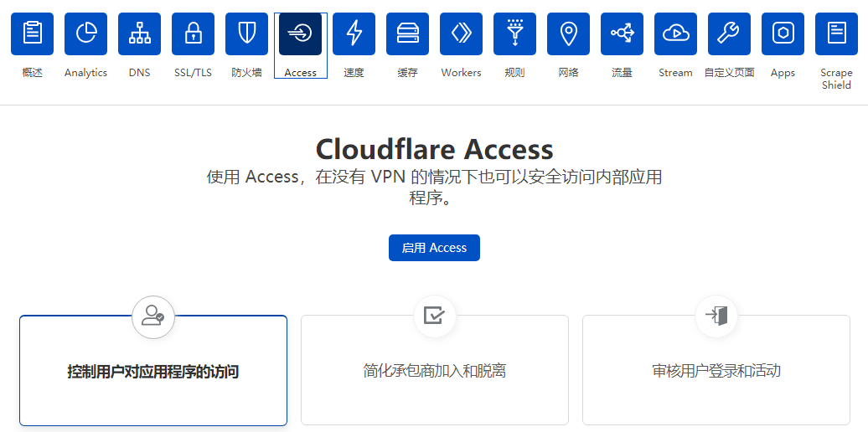Click the Analytics nav label
Screen dimensions: 868x432
point(85,73)
